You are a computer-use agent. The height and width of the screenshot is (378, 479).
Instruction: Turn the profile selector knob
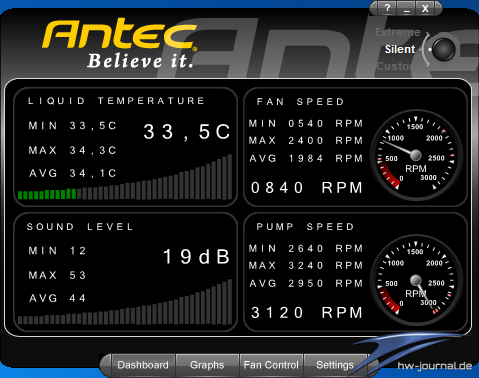pos(443,49)
